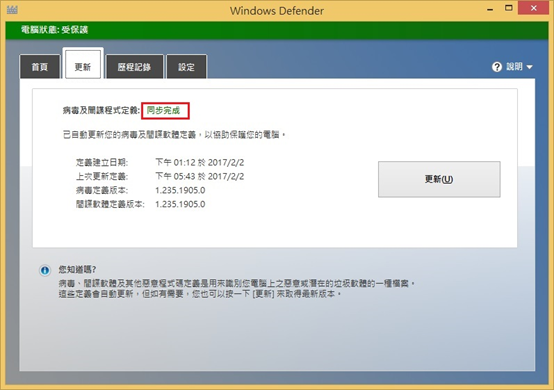Image resolution: width=554 pixels, height=390 pixels.
Task: Switch to the 歷程記錄 tab
Action: (x=134, y=66)
